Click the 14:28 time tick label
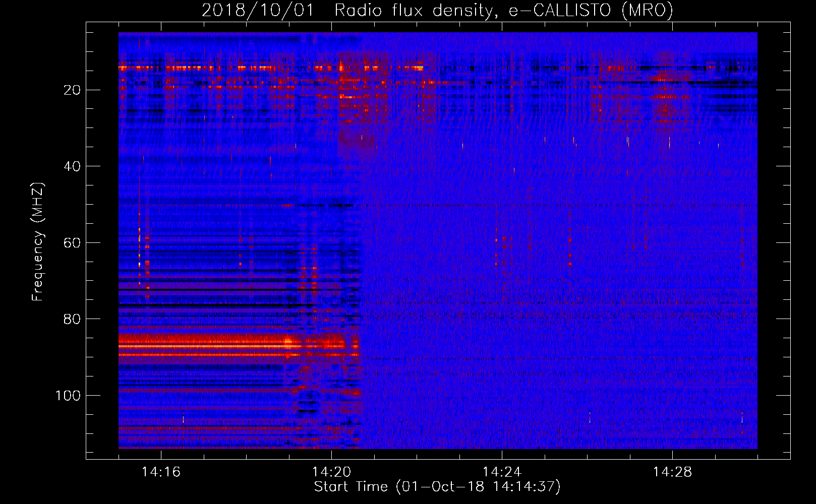The width and height of the screenshot is (816, 504). point(672,472)
